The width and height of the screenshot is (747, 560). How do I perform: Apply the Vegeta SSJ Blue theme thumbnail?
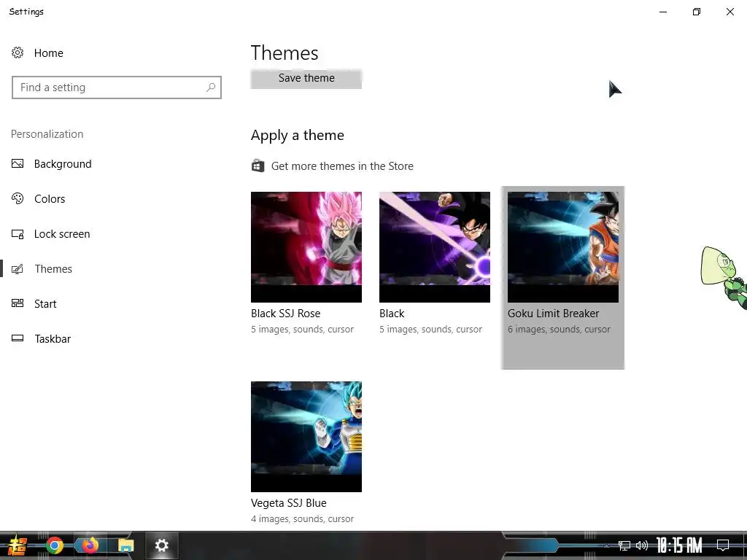click(306, 436)
